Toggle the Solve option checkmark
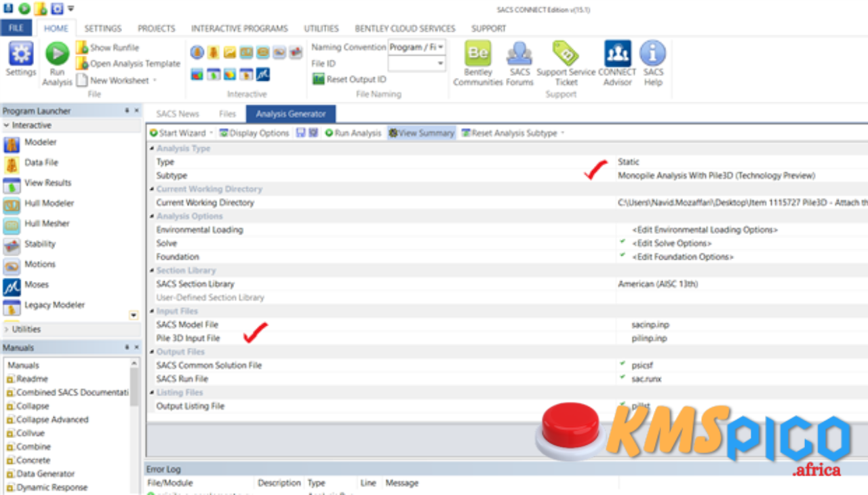Viewport: 868px width, 495px height. click(x=623, y=241)
